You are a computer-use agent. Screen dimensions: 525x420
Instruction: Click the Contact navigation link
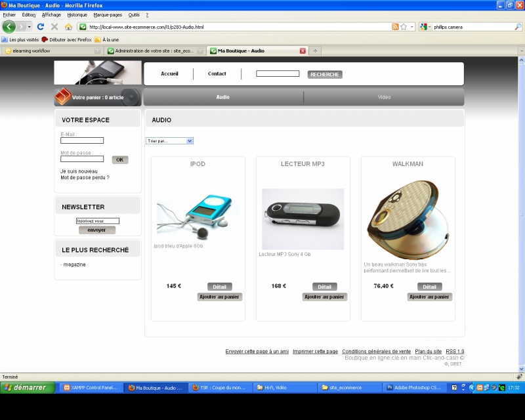click(217, 73)
